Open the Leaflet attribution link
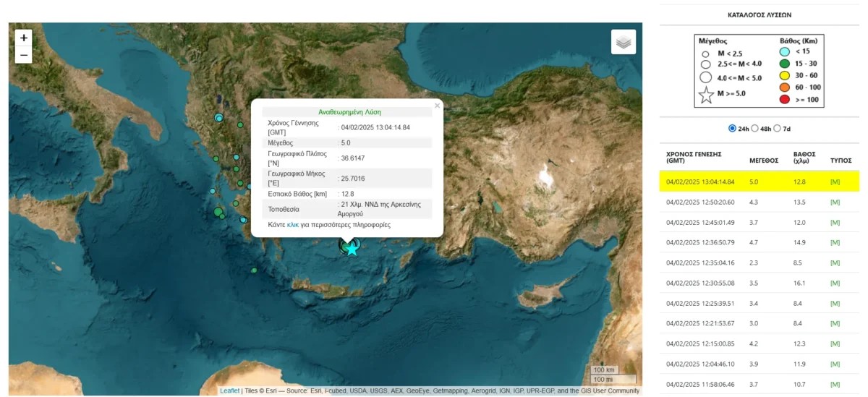This screenshot has width=868, height=397. coord(229,391)
